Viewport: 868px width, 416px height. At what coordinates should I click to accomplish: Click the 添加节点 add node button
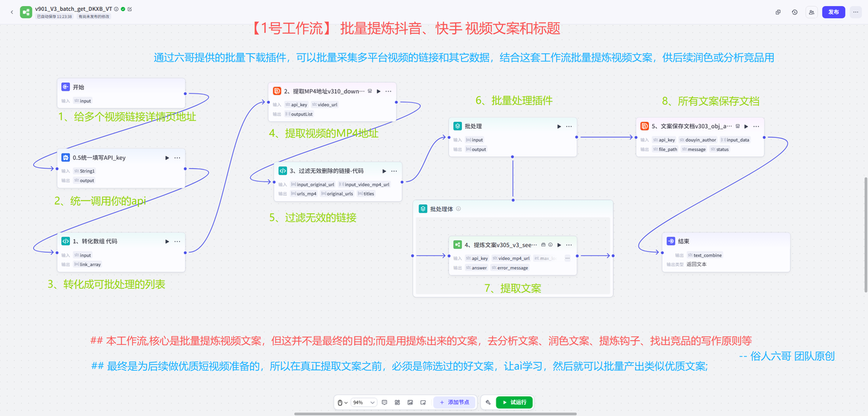pos(454,402)
